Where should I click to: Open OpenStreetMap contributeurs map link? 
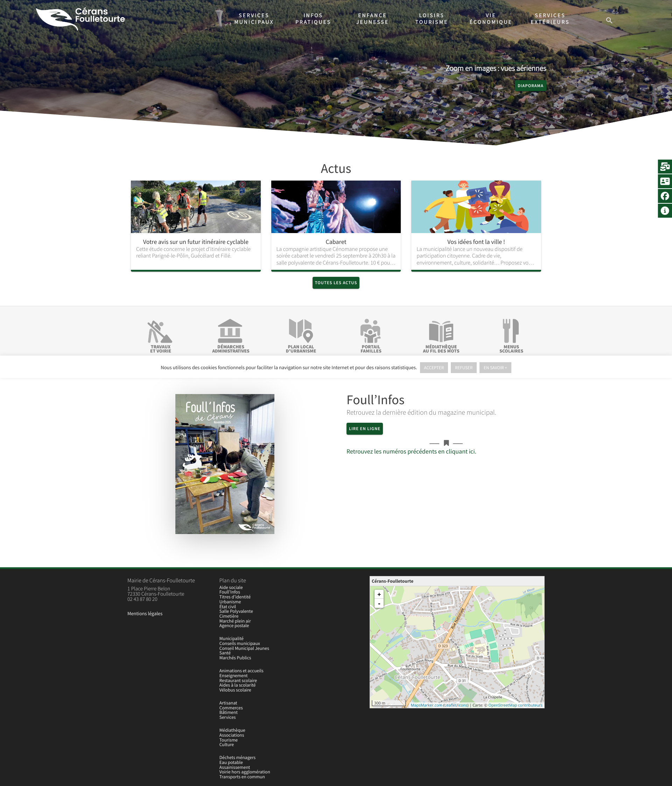coord(515,705)
